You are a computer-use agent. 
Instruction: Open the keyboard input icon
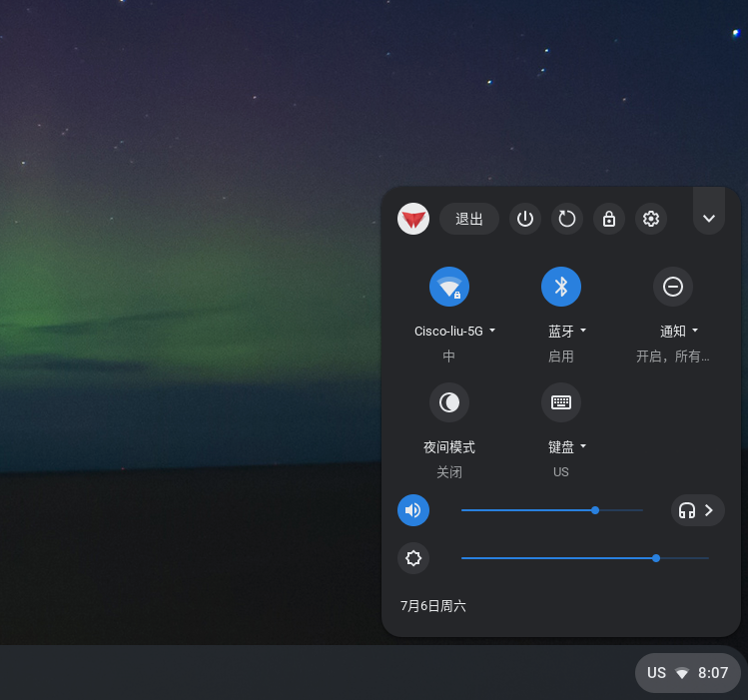click(x=561, y=402)
